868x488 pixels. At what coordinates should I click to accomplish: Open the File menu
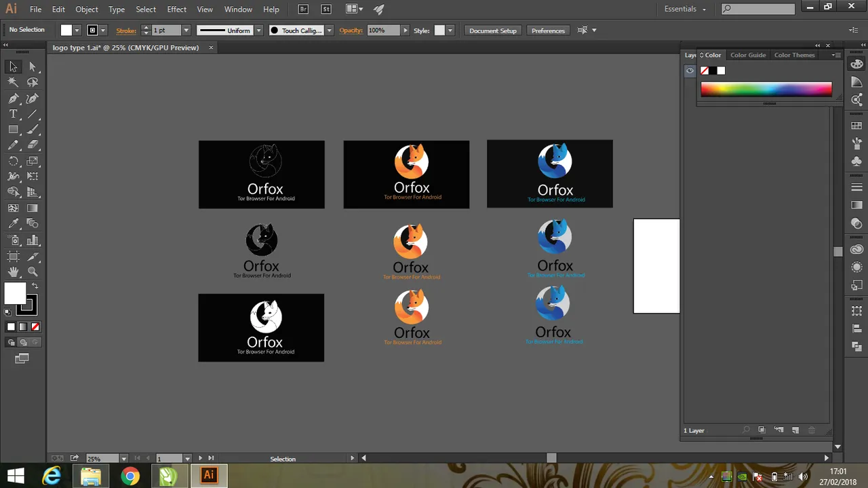click(35, 10)
